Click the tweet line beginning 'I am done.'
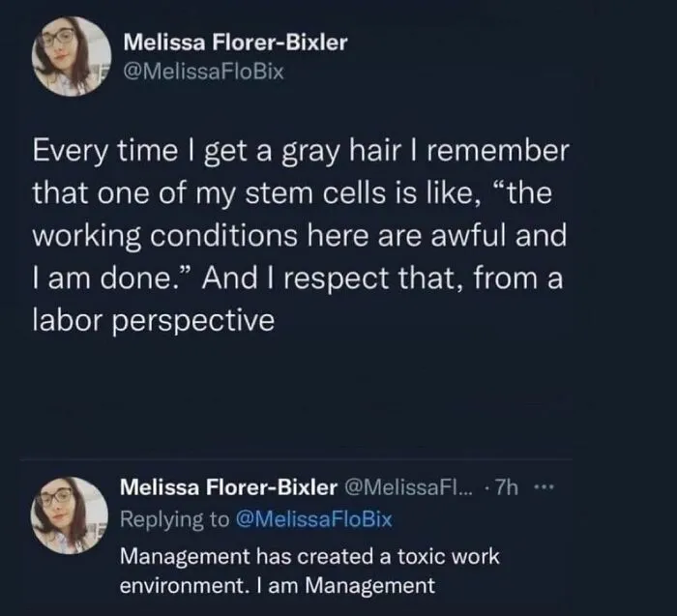The image size is (677, 616). coord(298,278)
